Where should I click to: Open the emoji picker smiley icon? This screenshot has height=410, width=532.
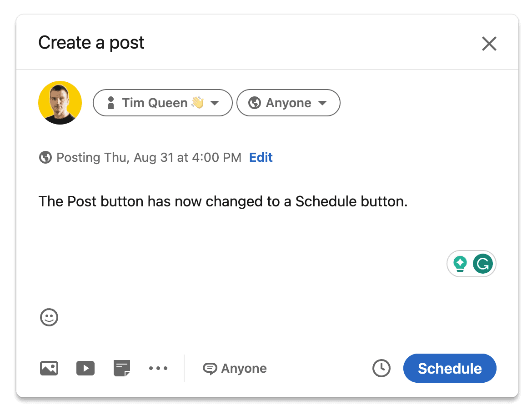(49, 317)
